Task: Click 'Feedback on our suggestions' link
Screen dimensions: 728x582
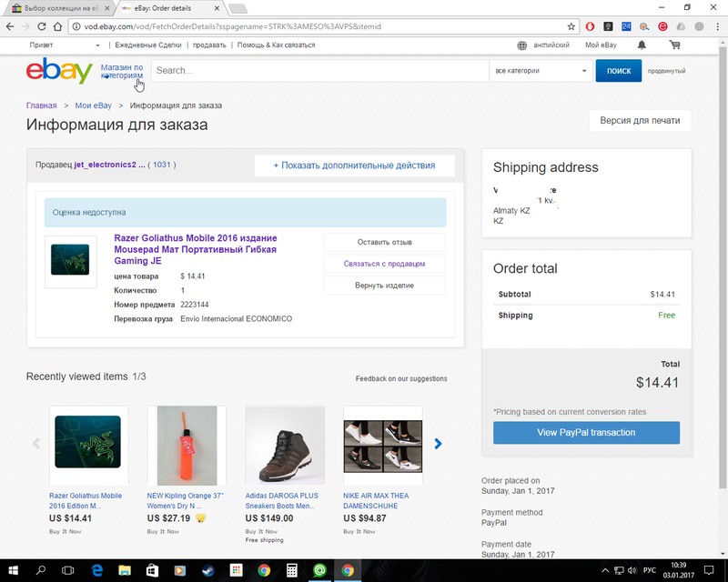Action: (x=401, y=378)
